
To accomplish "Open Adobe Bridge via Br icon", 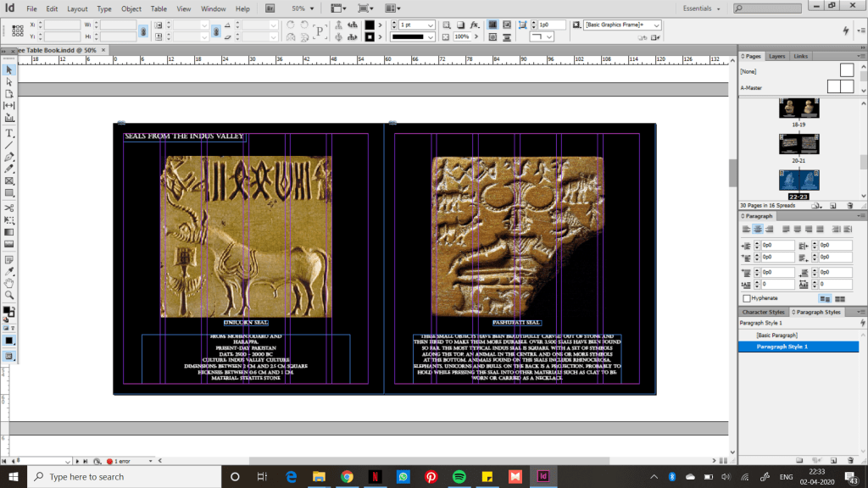I will tap(270, 8).
